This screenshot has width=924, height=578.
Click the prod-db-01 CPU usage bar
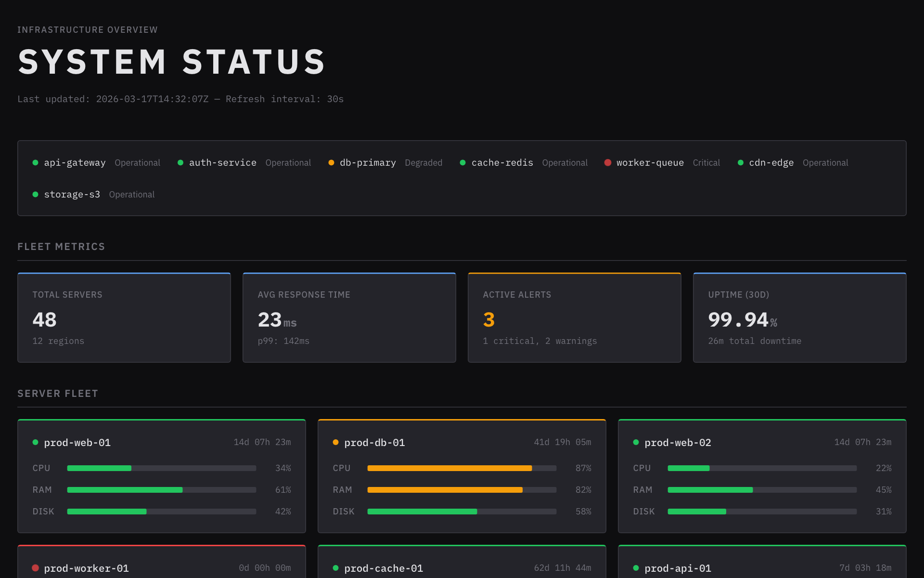[462, 468]
